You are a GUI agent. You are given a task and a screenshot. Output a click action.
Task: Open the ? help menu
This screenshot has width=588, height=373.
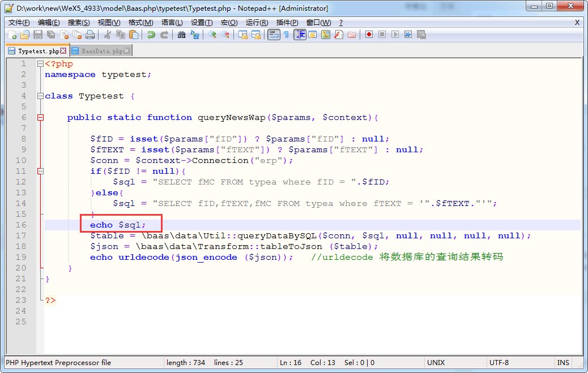tap(341, 23)
